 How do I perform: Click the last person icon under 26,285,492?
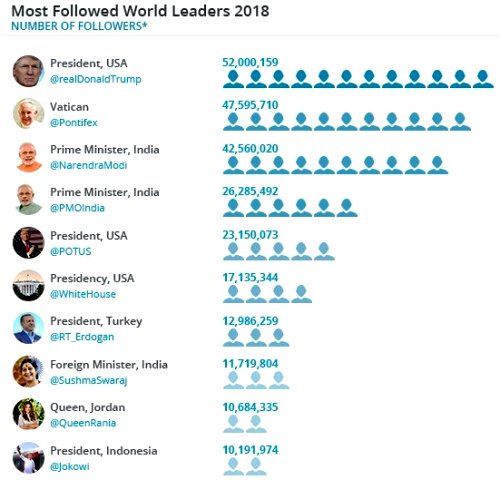pyautogui.click(x=347, y=208)
